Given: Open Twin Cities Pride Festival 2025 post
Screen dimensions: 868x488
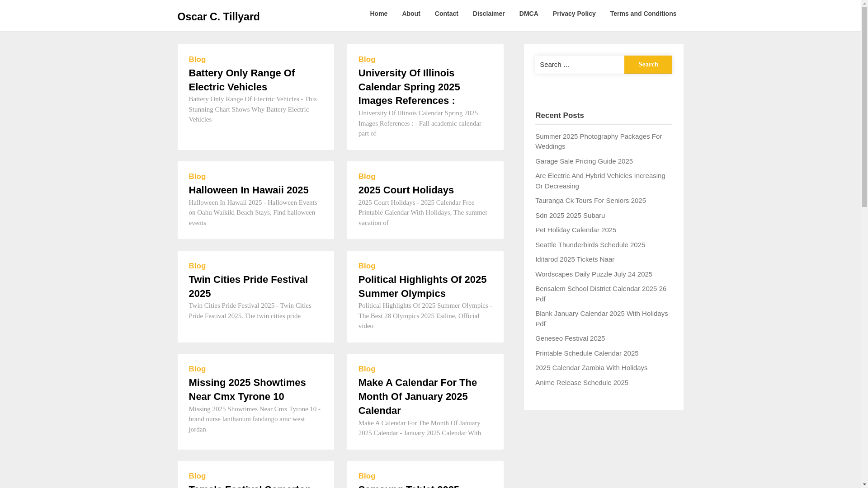Looking at the screenshot, I should (248, 286).
